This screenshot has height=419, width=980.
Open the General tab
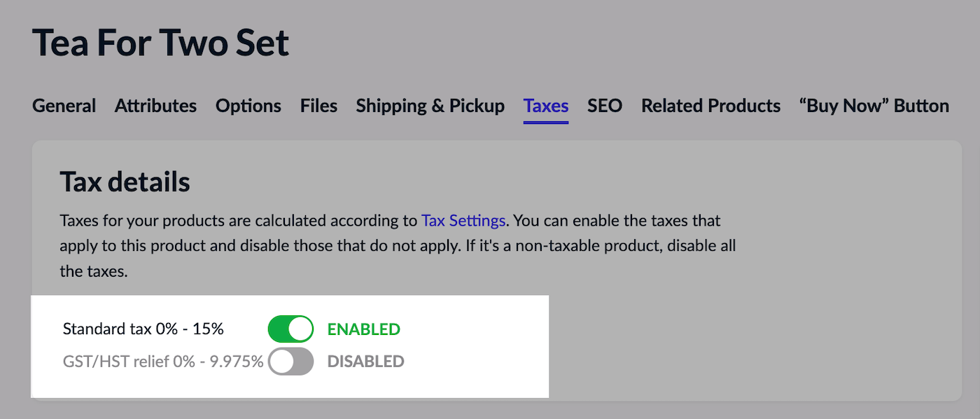(x=64, y=106)
